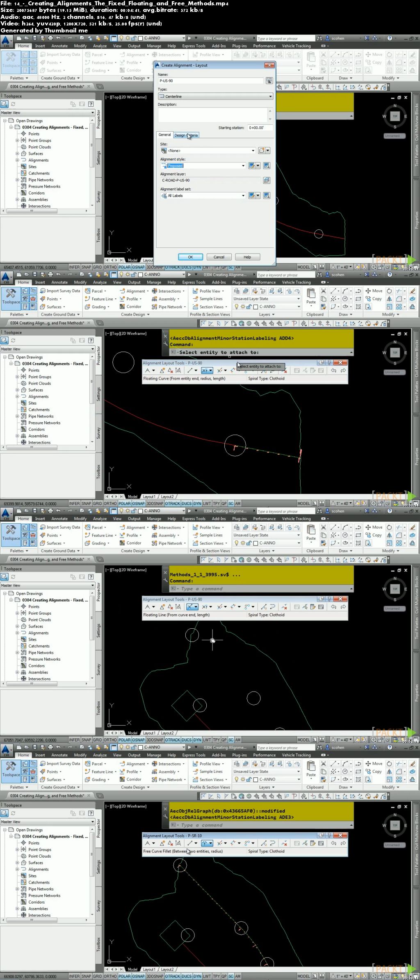
Task: Click Toolspace help icon in Free Curve Fillet frame
Action: point(91,813)
